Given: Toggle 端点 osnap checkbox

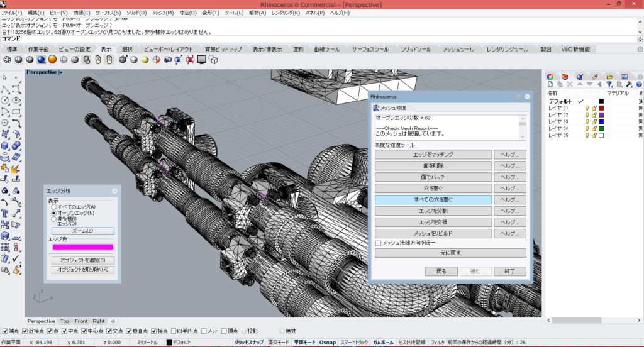Looking at the screenshot, I should point(5,331).
